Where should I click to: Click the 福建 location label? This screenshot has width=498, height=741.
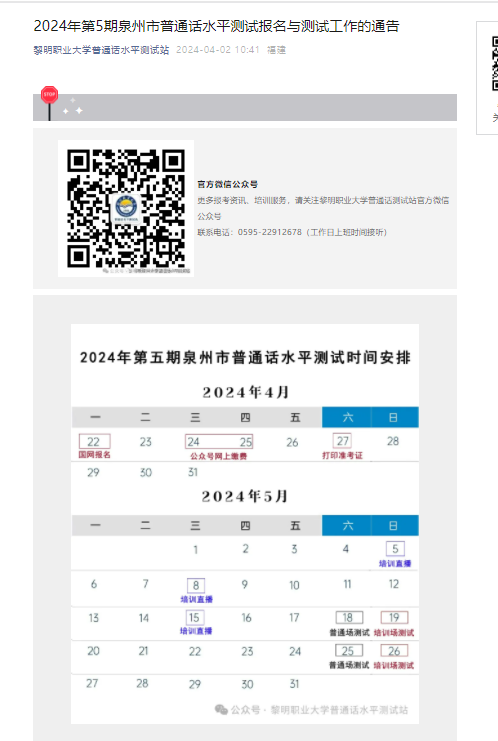[276, 50]
